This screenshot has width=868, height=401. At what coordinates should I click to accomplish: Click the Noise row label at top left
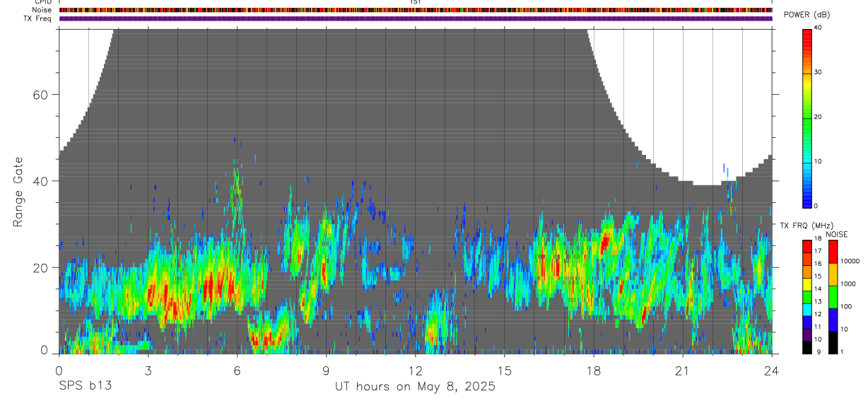pos(42,10)
